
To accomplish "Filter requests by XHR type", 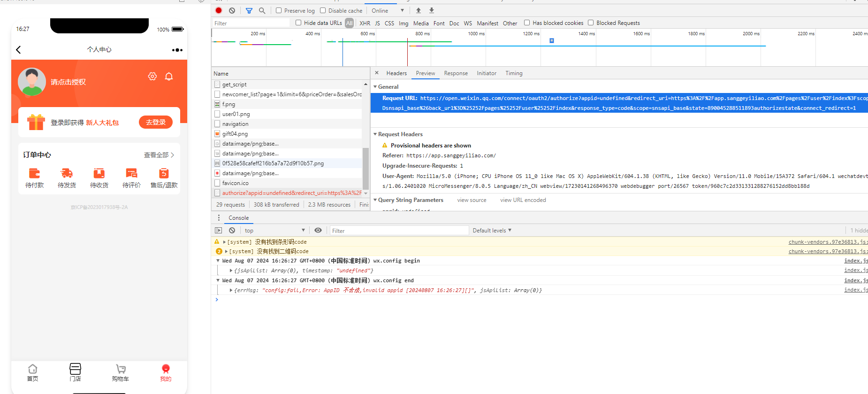I will [x=365, y=23].
